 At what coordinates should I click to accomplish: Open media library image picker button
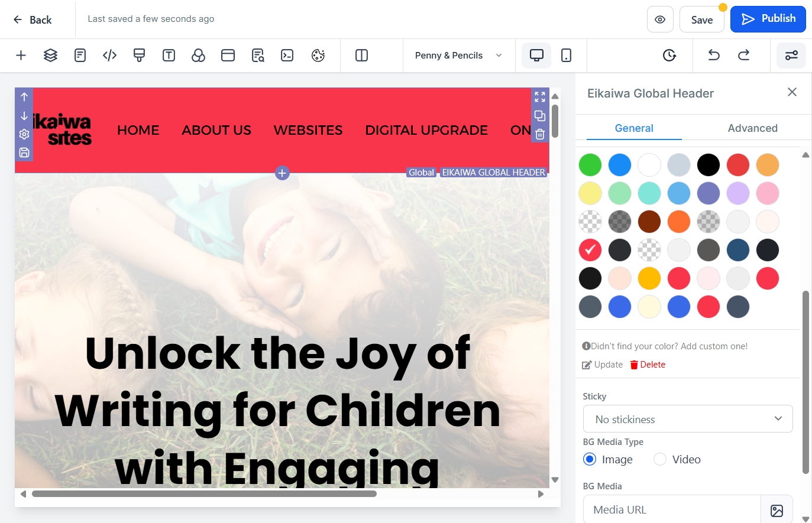(x=777, y=510)
